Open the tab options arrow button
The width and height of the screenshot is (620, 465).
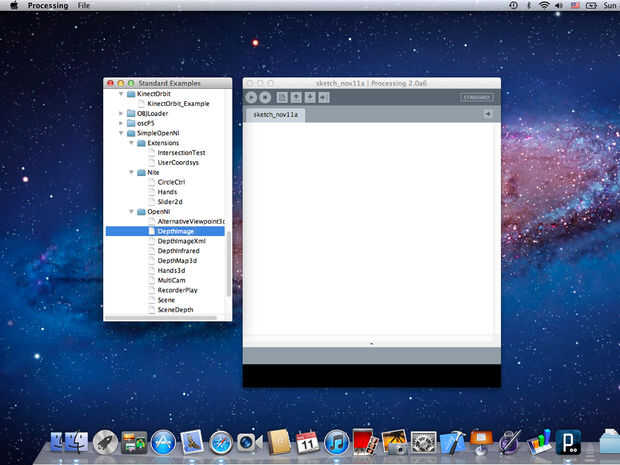click(x=487, y=114)
